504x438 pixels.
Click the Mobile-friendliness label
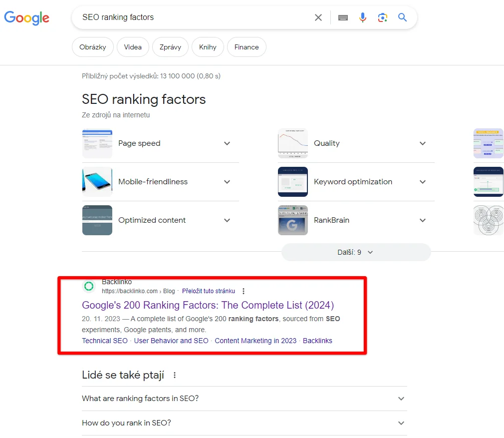click(153, 182)
